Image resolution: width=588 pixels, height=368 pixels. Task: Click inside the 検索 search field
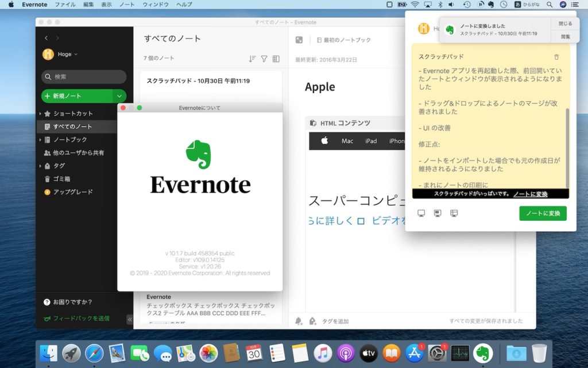click(83, 76)
